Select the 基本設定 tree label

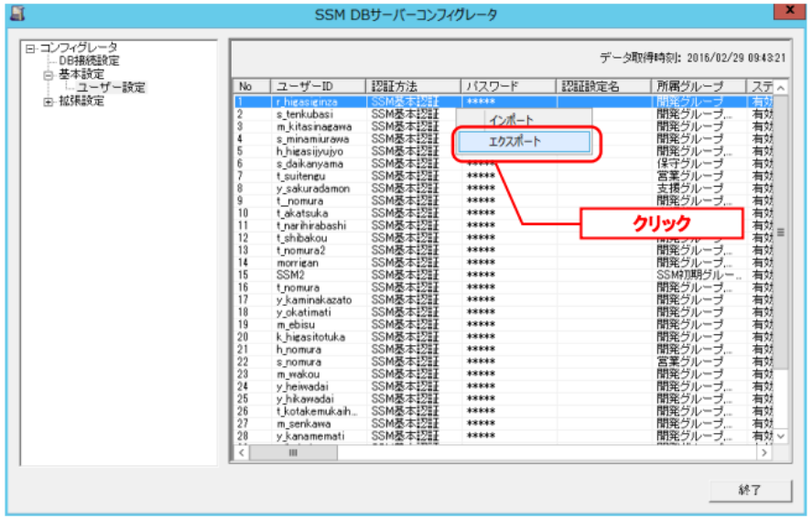(x=81, y=74)
